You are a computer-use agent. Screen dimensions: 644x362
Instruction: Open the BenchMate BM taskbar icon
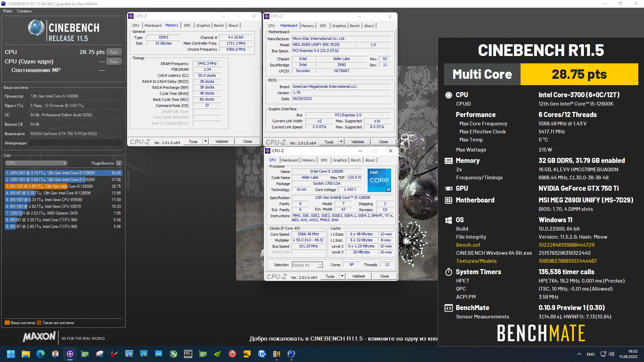[x=277, y=354]
